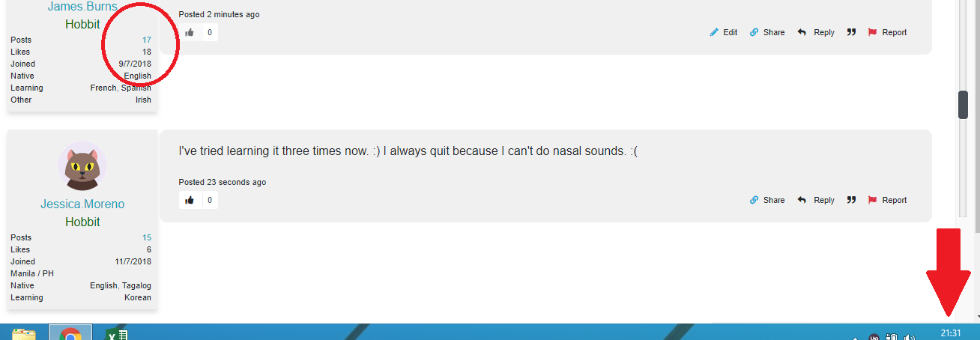Image resolution: width=980 pixels, height=340 pixels.
Task: Report James.Burns's post with flag
Action: pos(873,32)
